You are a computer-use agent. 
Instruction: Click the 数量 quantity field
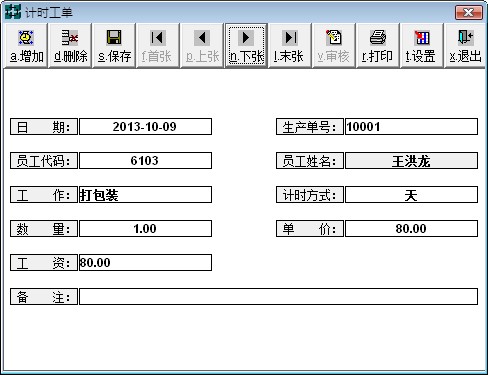click(x=145, y=229)
